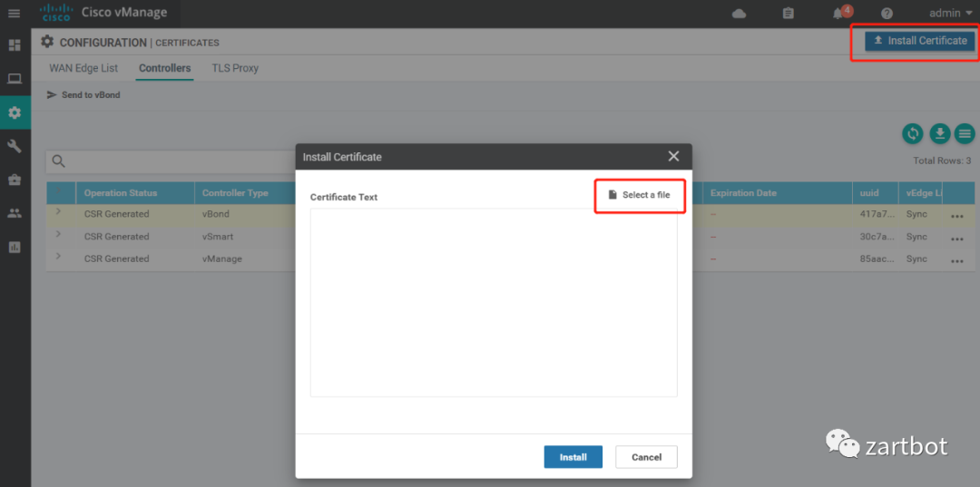Open notifications bell with badge 4
This screenshot has width=980, height=487.
point(841,13)
